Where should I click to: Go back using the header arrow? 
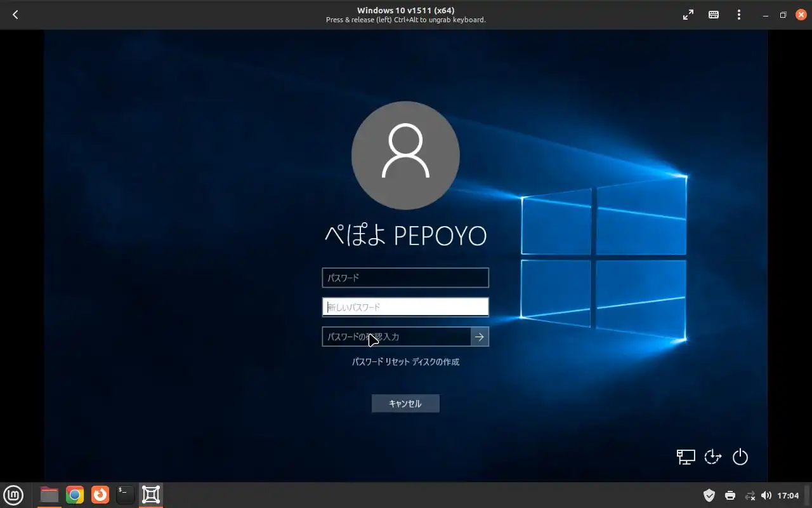(x=15, y=15)
